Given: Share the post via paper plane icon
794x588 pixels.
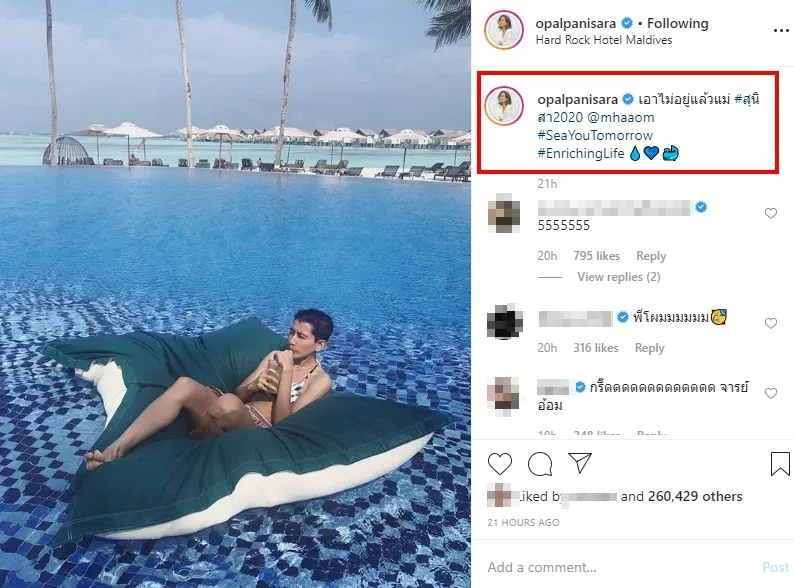Looking at the screenshot, I should coord(579,464).
